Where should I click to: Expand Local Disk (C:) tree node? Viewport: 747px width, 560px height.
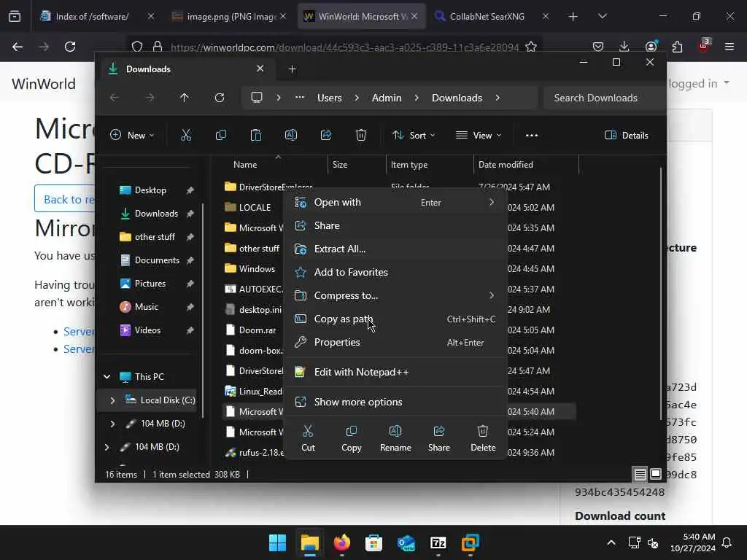pos(112,400)
